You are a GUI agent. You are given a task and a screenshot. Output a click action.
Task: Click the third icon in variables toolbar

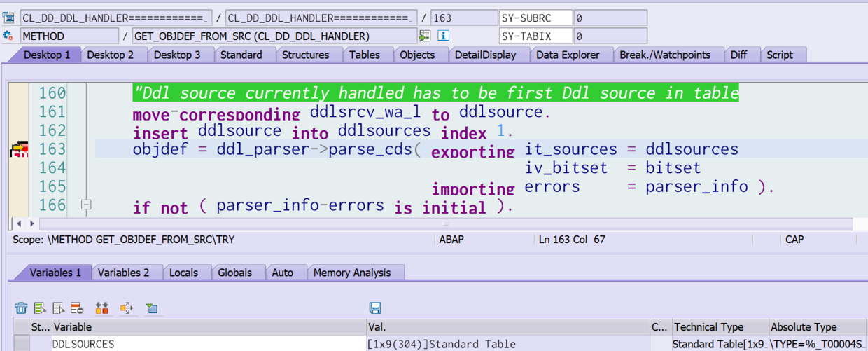pyautogui.click(x=58, y=308)
